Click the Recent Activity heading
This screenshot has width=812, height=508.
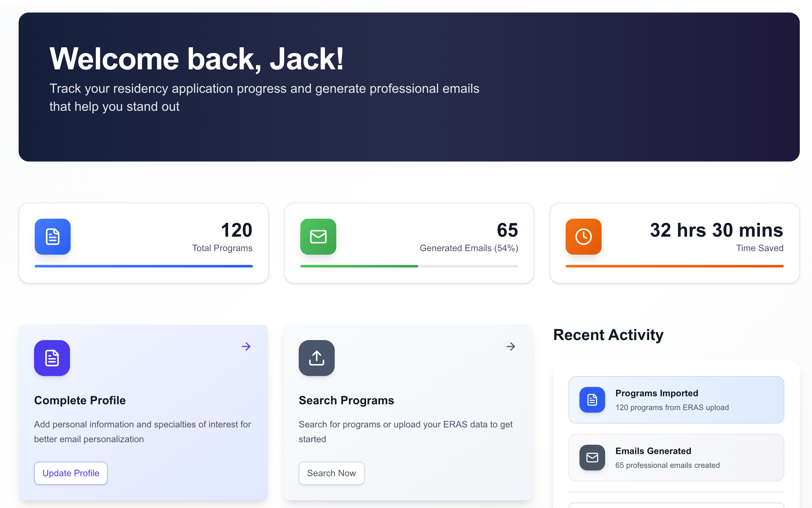pyautogui.click(x=608, y=335)
